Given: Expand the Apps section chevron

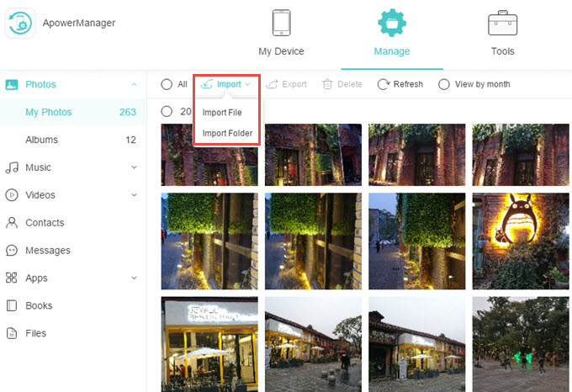Looking at the screenshot, I should [x=135, y=278].
